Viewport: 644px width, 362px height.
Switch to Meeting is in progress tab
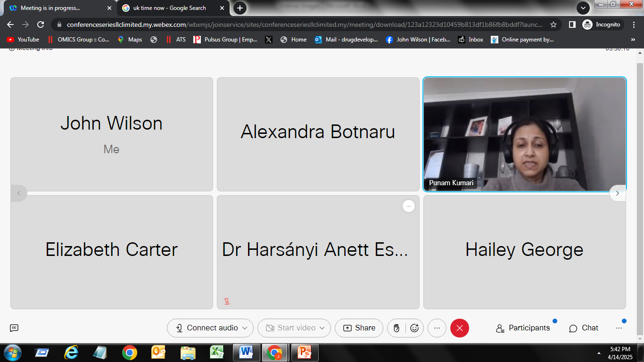59,8
